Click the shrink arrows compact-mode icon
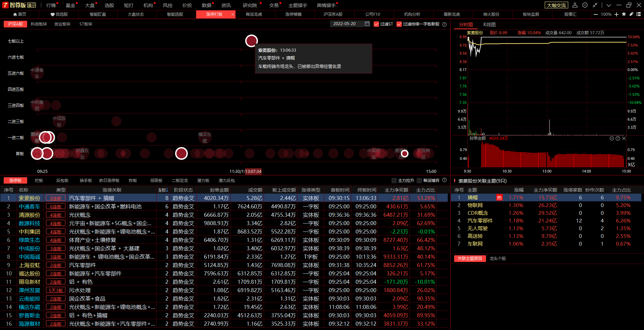 pyautogui.click(x=595, y=5)
